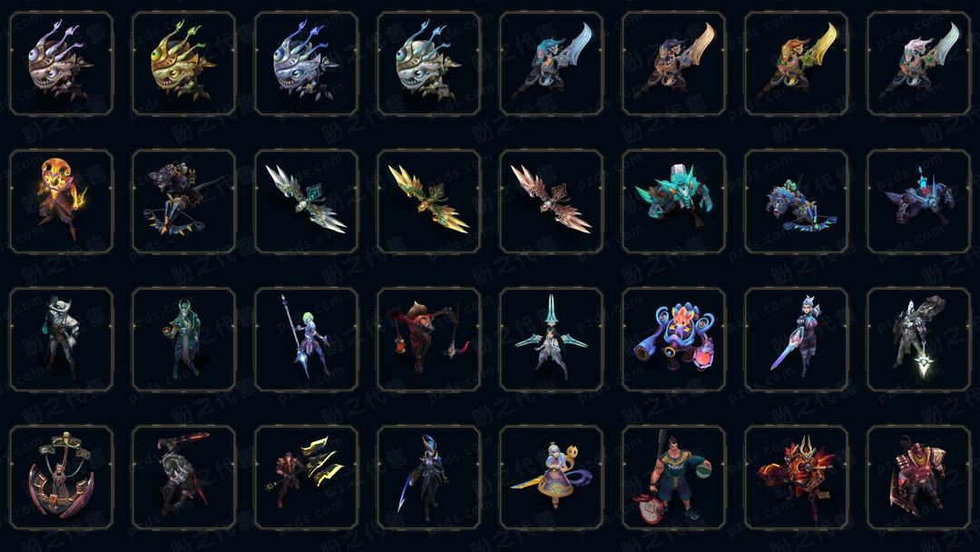The height and width of the screenshot is (552, 980).
Task: Select the red spiky armored warrior icon
Action: [x=797, y=478]
